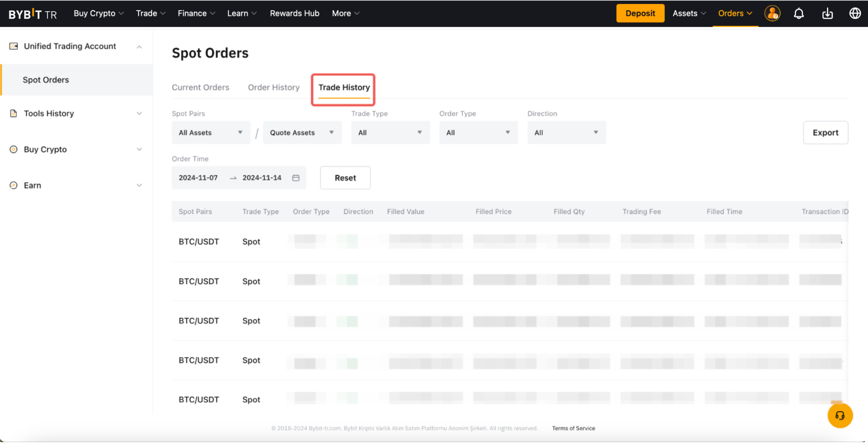
Task: Open the notifications bell
Action: coord(799,13)
